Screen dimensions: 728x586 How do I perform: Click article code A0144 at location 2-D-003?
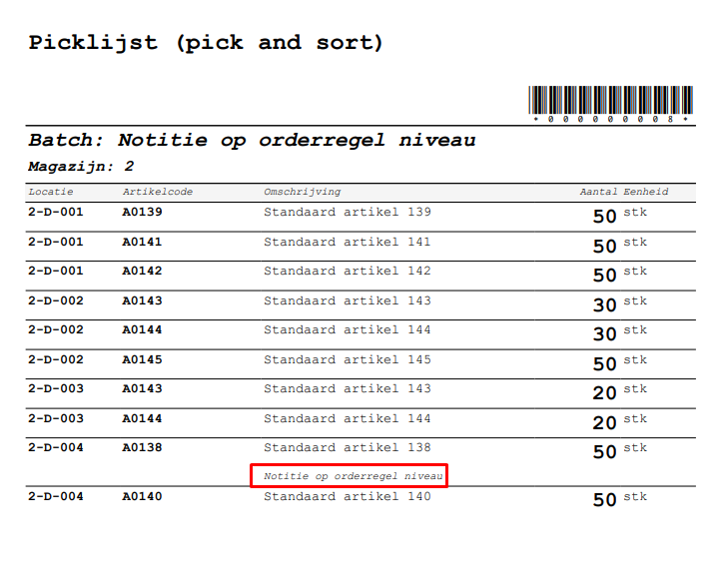coord(142,418)
